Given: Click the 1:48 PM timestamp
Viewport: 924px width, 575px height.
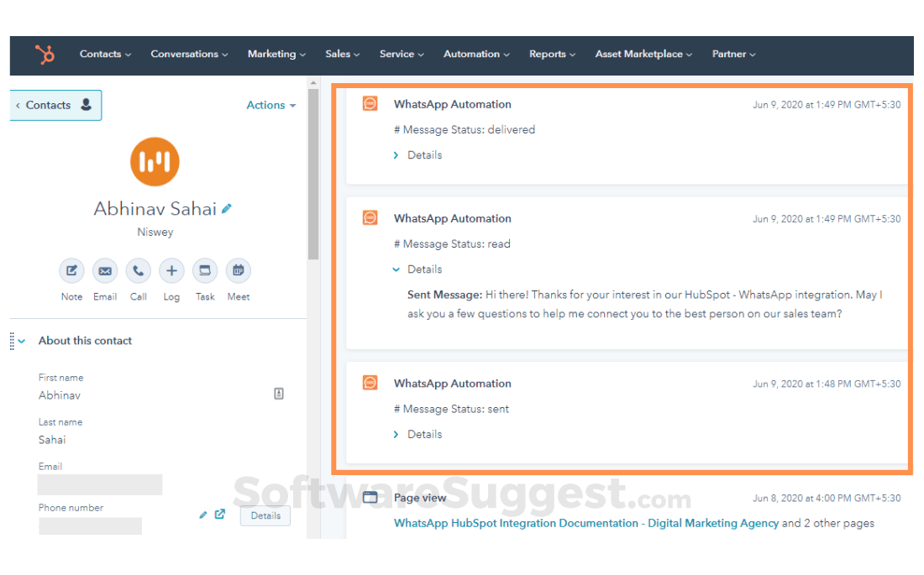Looking at the screenshot, I should click(827, 384).
